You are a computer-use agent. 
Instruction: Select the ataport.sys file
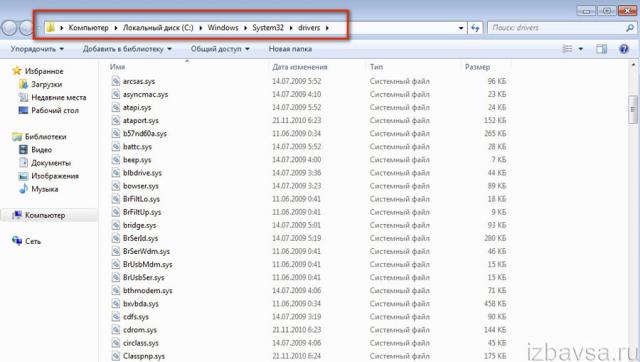coord(140,120)
